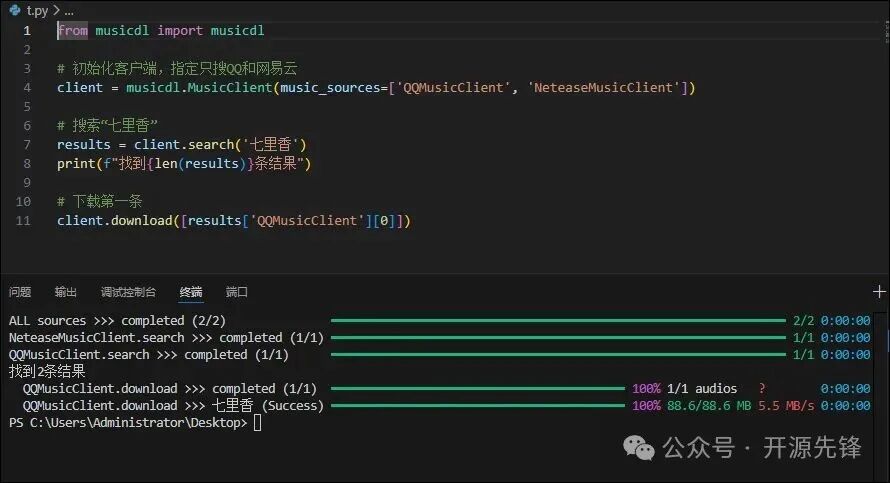Click the comment '下载第一条' on line 10
The width and height of the screenshot is (890, 483).
click(x=107, y=201)
